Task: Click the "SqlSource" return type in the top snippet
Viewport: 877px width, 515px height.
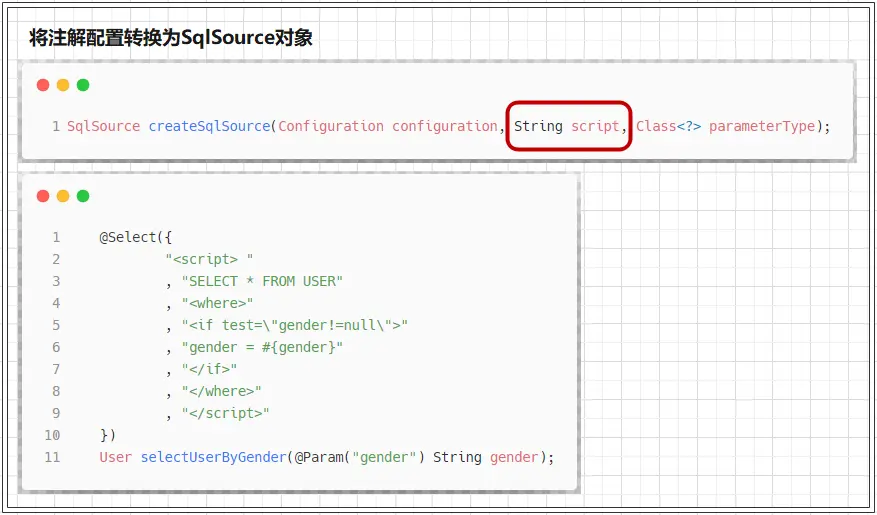Action: [103, 126]
